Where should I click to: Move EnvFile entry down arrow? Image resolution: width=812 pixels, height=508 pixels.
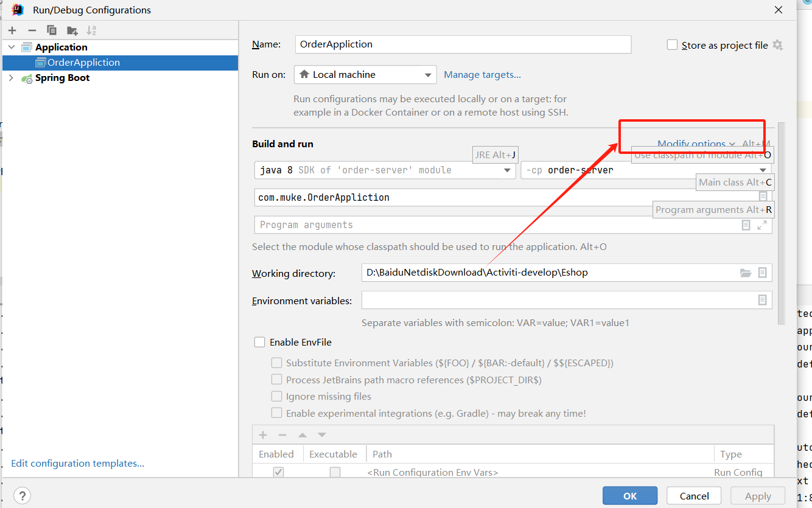point(322,435)
